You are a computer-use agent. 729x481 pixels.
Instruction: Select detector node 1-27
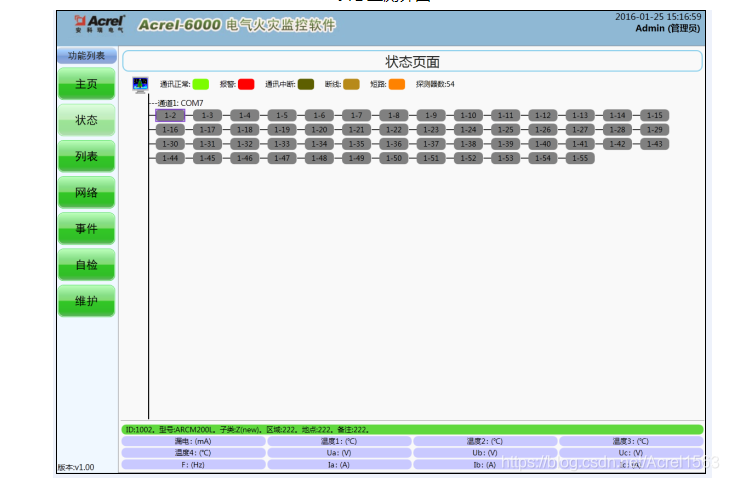pos(580,130)
